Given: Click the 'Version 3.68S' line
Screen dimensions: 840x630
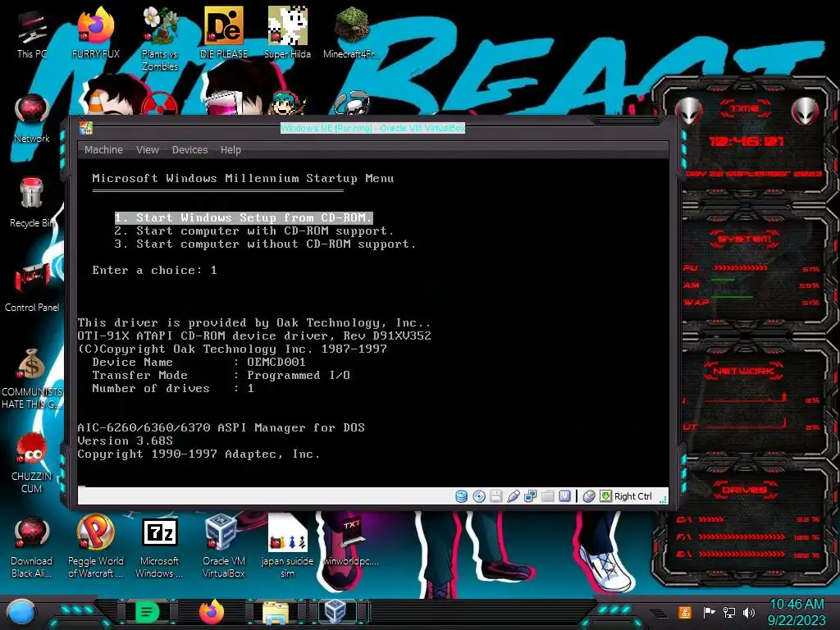Looking at the screenshot, I should [125, 441].
